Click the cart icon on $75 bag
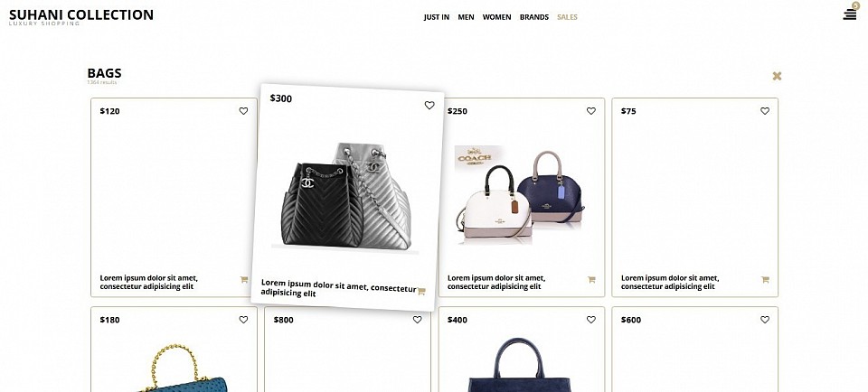 (765, 280)
